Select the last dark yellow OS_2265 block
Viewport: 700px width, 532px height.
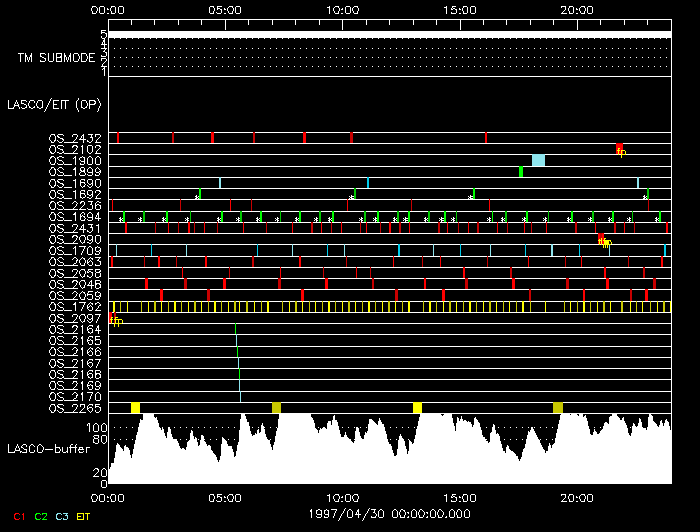tap(558, 407)
